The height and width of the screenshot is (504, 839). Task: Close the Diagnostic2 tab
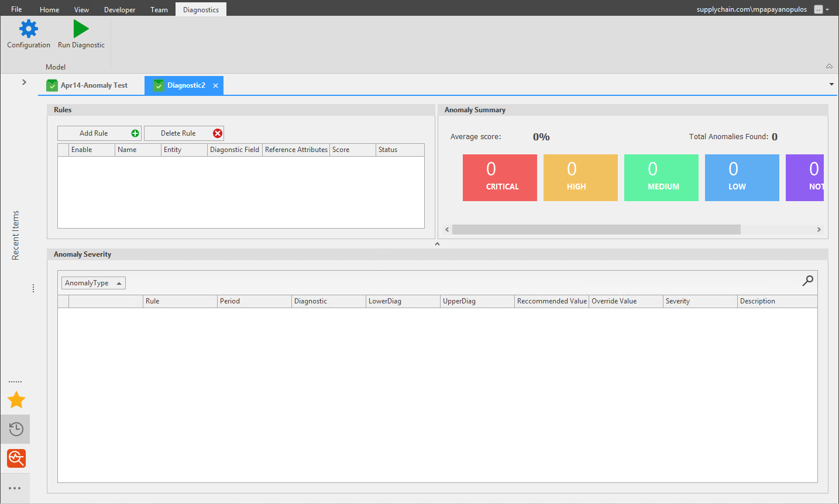point(215,85)
